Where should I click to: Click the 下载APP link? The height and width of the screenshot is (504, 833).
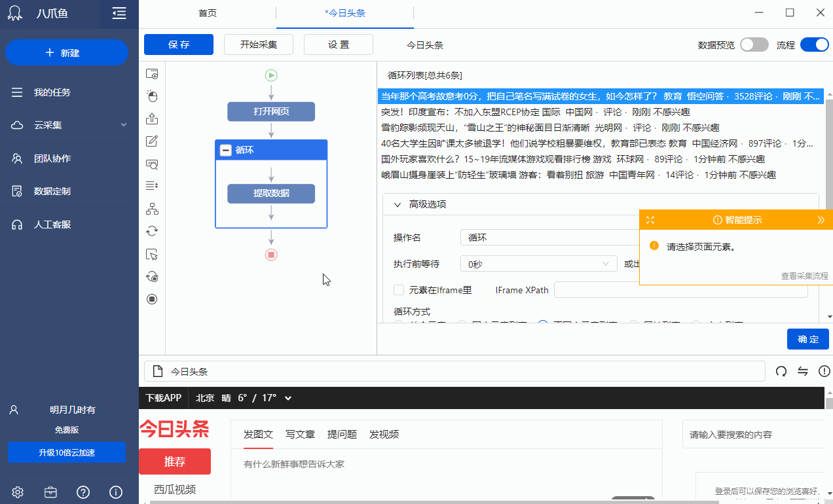[163, 398]
